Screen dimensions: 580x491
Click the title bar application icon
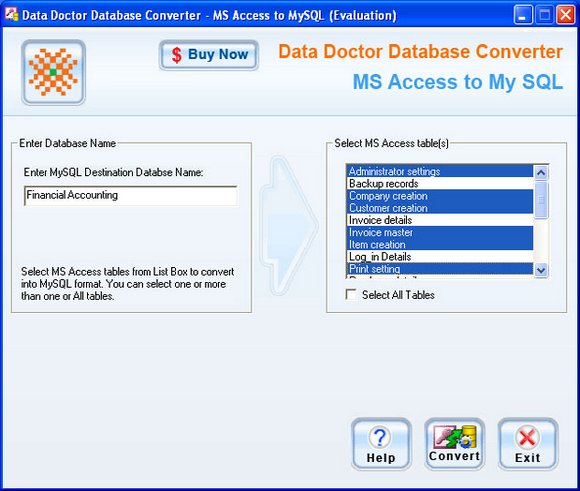(11, 14)
